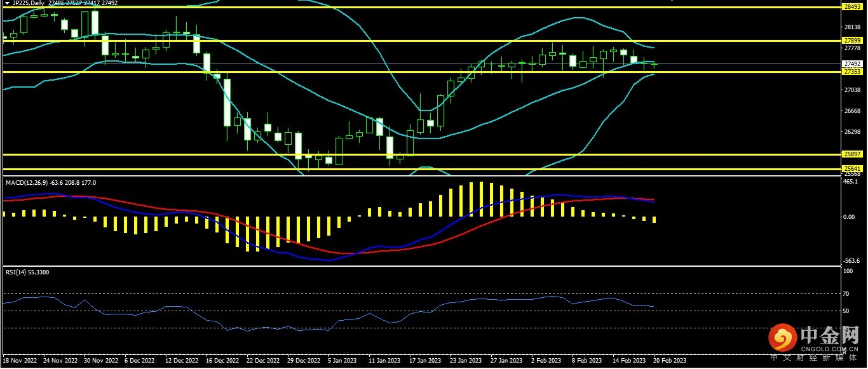
Task: Click the 28138 price axis value
Action: click(851, 27)
